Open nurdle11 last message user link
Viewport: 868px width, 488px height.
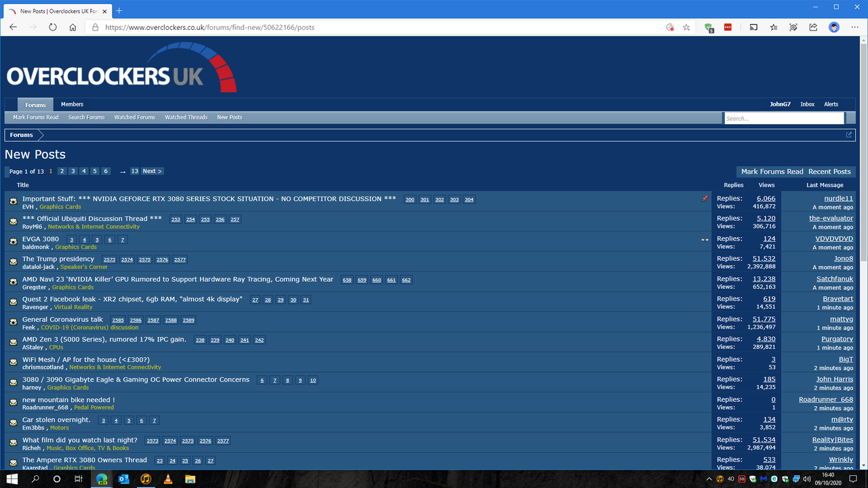point(838,199)
